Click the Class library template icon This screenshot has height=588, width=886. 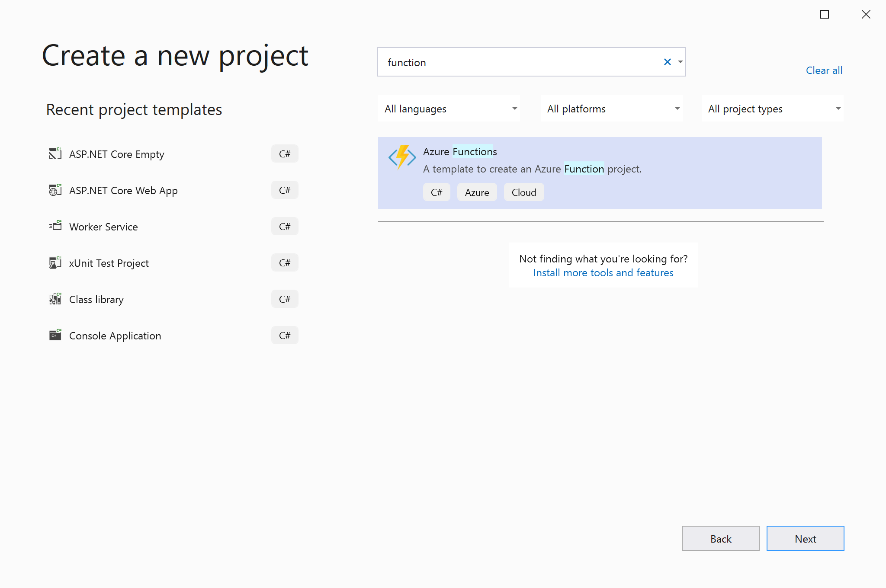tap(55, 299)
